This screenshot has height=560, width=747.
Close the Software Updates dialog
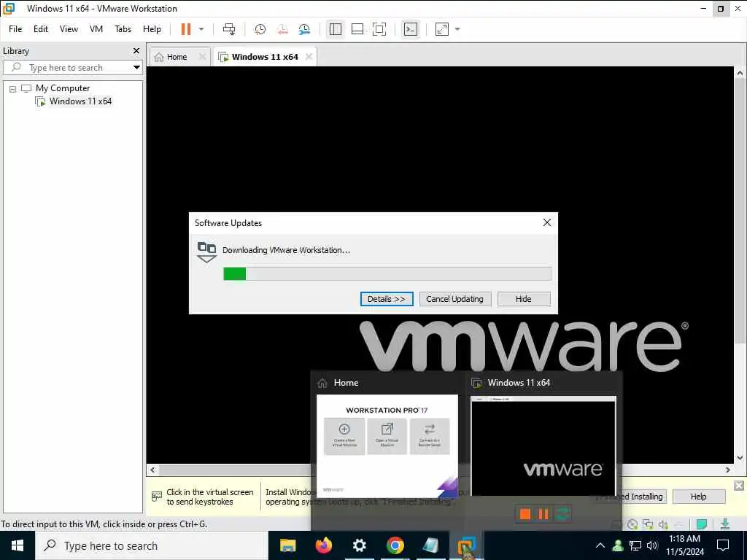click(547, 222)
